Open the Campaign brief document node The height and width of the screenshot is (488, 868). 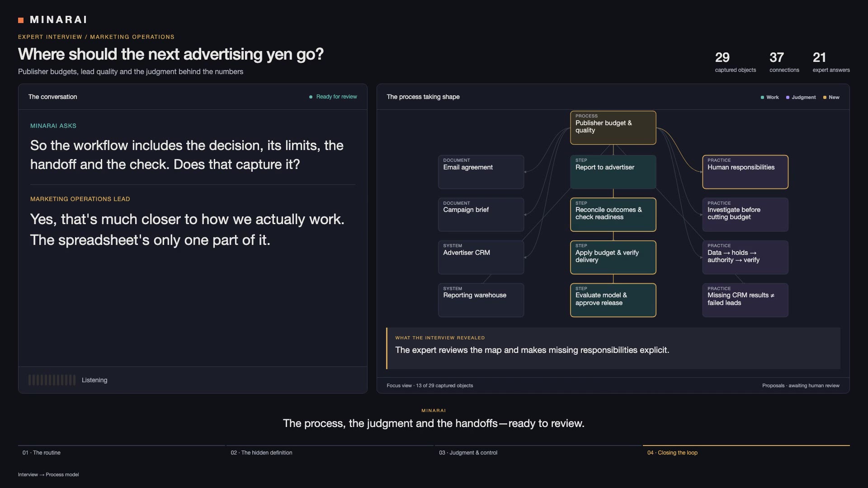click(481, 215)
